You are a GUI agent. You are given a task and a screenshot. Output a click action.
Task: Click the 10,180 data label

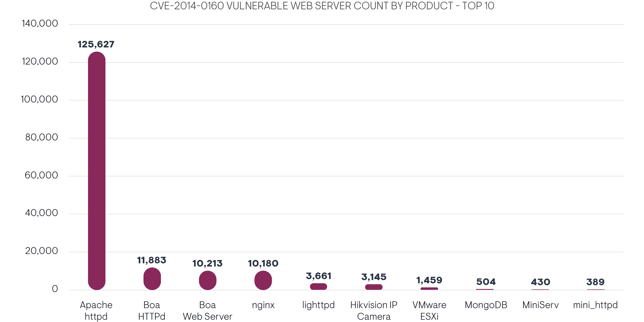click(x=263, y=263)
